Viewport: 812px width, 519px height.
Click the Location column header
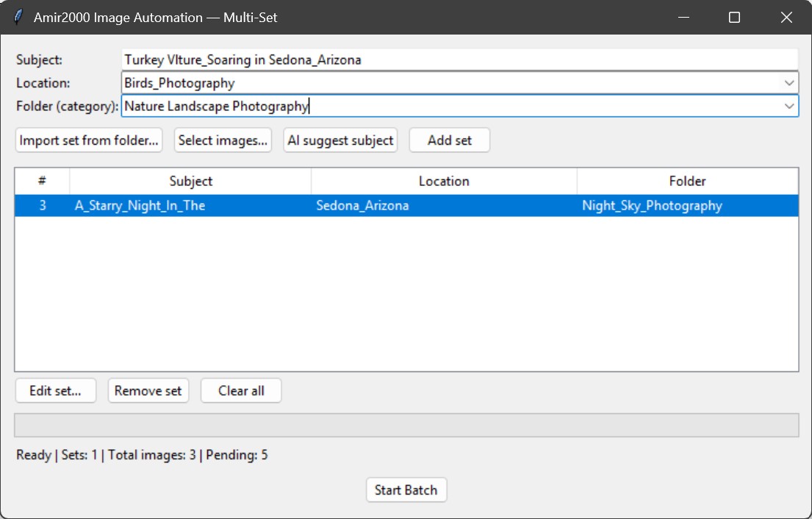(444, 181)
